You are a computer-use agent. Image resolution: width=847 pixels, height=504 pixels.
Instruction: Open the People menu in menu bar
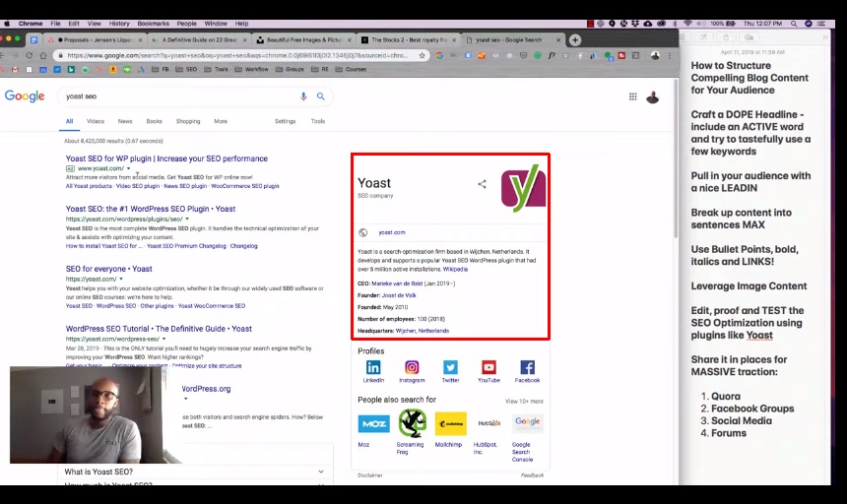coord(186,24)
